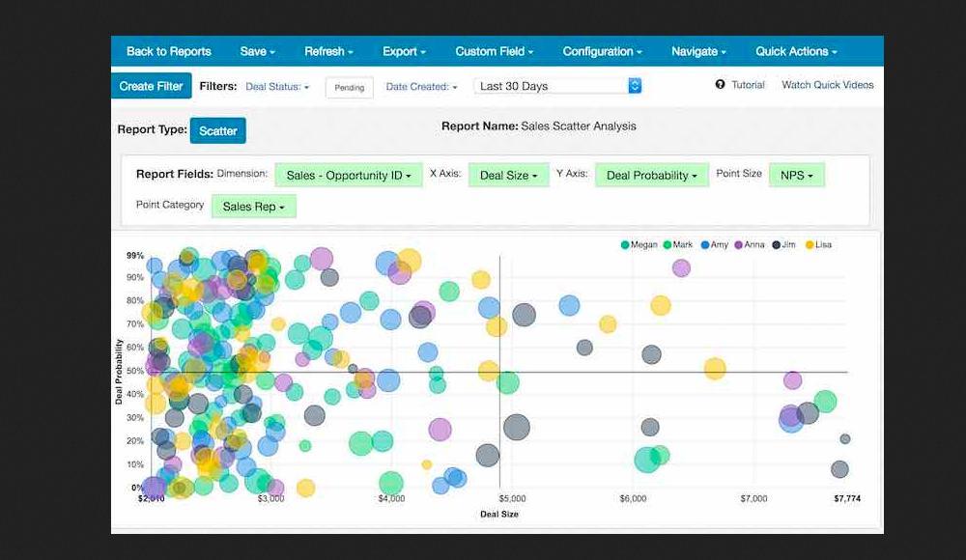Click the Create Filter button
This screenshot has width=966, height=560.
click(x=151, y=86)
